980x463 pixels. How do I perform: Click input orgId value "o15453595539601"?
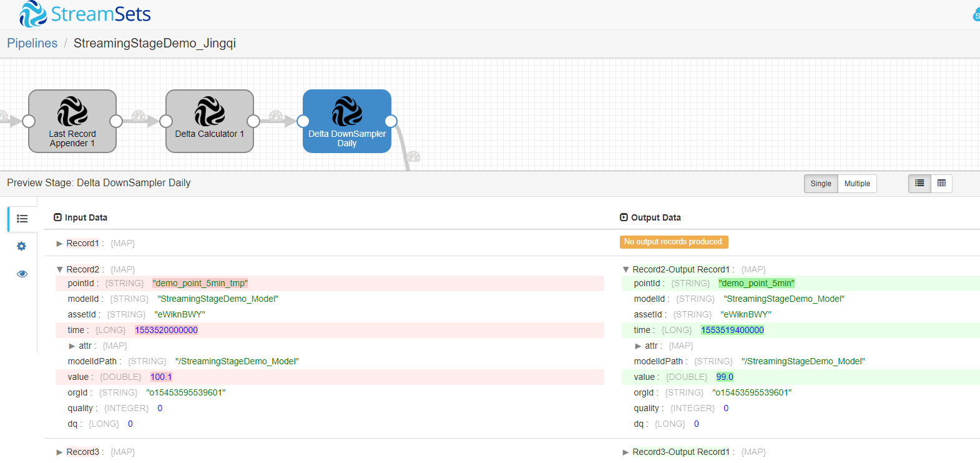pyautogui.click(x=186, y=392)
